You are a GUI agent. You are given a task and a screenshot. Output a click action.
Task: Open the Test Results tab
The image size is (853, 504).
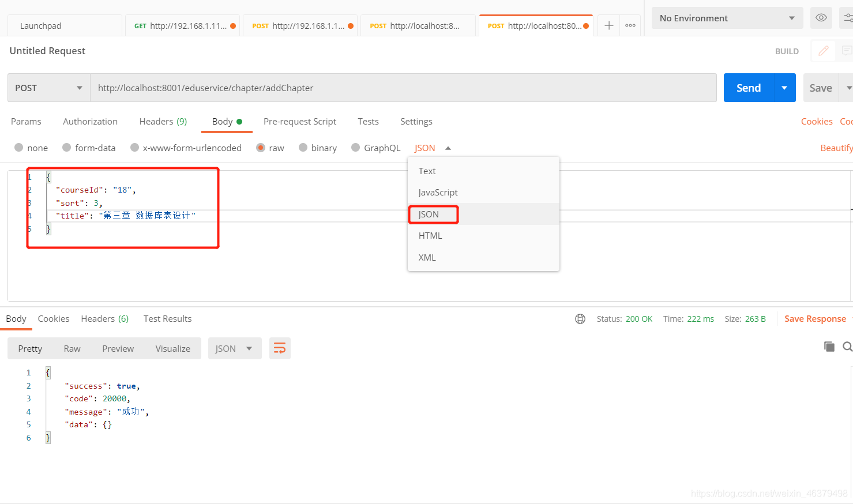click(167, 318)
